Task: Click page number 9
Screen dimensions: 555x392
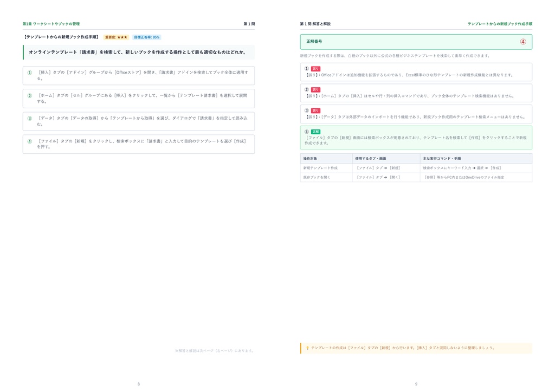Action: [x=416, y=384]
